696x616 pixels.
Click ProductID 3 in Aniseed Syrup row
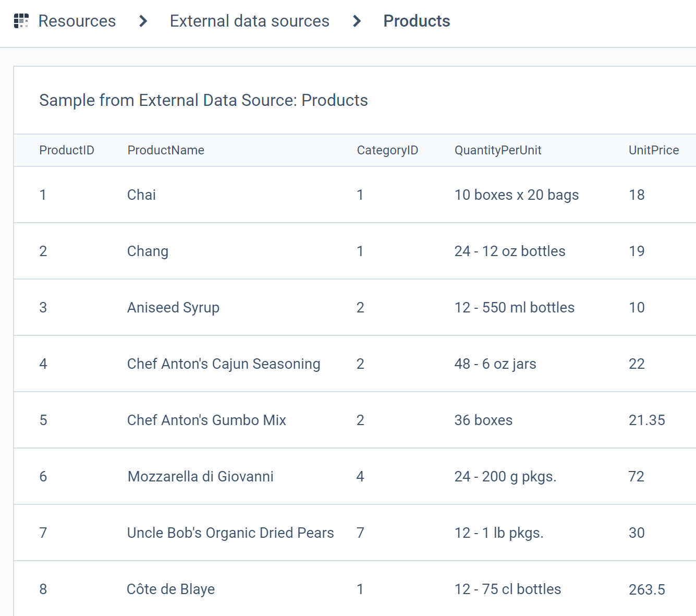[x=43, y=307]
